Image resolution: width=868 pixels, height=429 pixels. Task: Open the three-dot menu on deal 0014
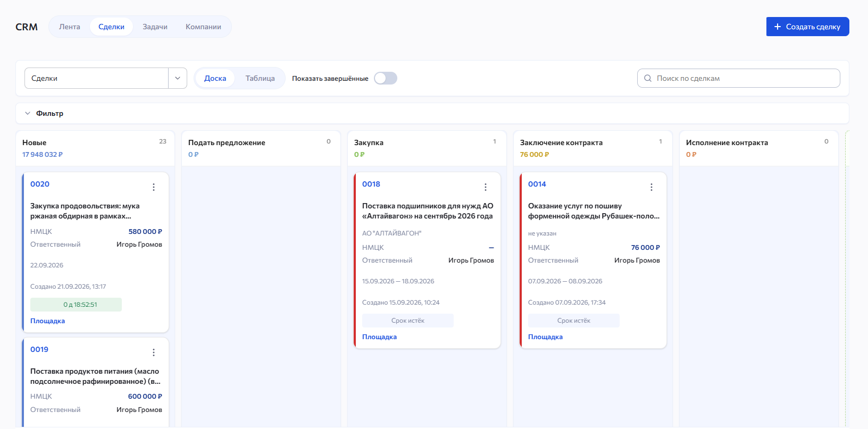[x=652, y=187]
